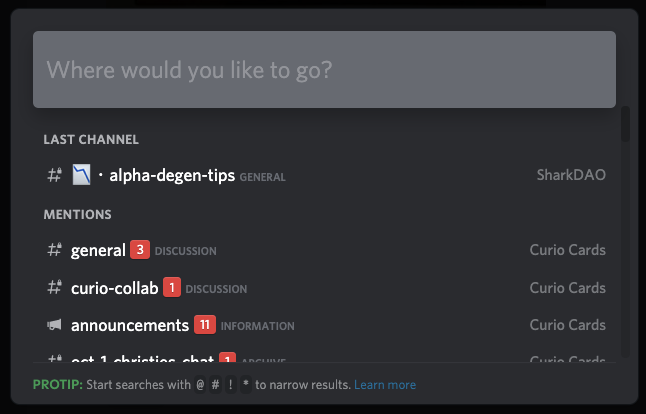
Task: Go to the curio-collab channel
Action: 326,287
